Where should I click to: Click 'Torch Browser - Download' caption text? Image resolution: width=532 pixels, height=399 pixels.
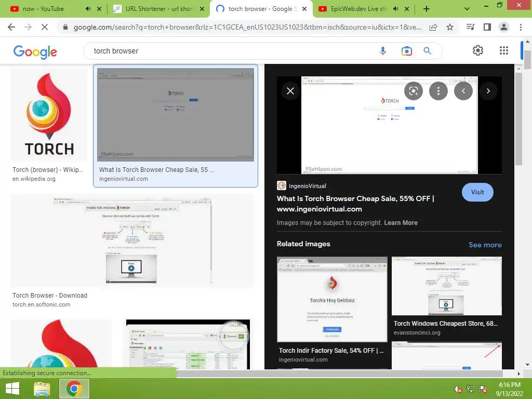50,295
